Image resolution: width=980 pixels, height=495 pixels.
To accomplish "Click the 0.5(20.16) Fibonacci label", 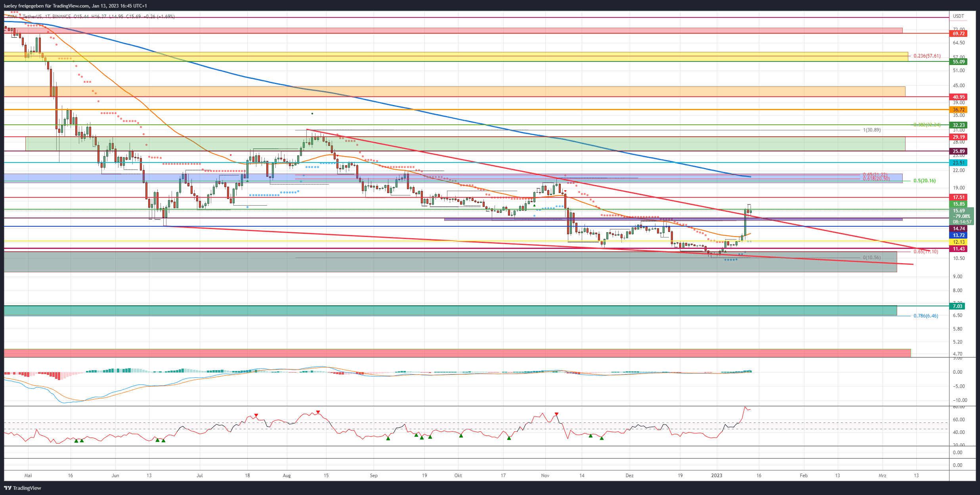I will pyautogui.click(x=925, y=181).
